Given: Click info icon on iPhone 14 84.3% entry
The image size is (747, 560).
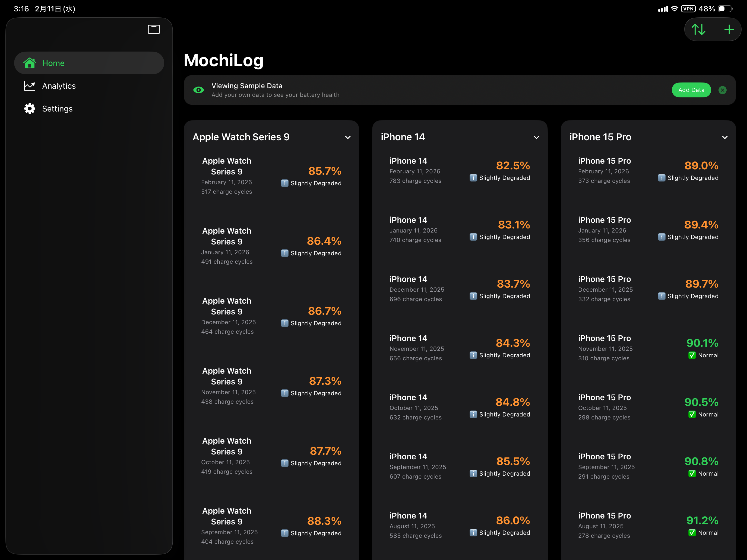Looking at the screenshot, I should pos(473,355).
